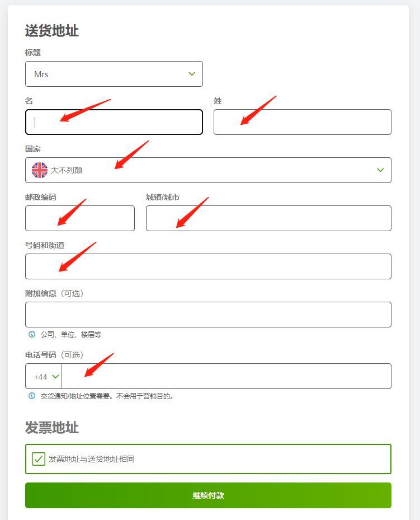Click the green chevron in the 国家 field
Screen dimensions: 420x520
tap(380, 170)
